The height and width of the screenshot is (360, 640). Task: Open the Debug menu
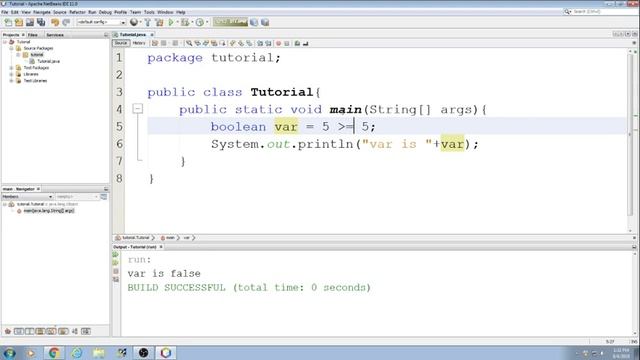(105, 12)
